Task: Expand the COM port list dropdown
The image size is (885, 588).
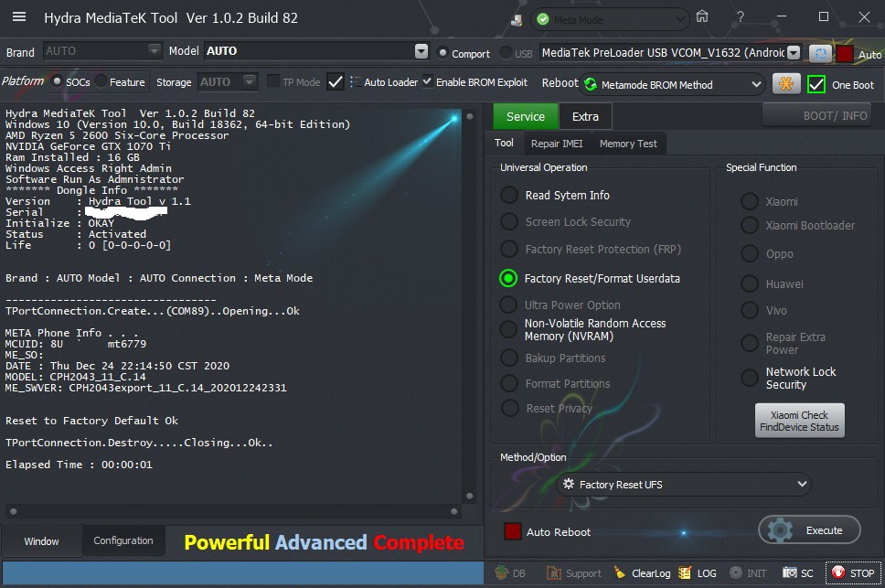Action: coord(794,52)
